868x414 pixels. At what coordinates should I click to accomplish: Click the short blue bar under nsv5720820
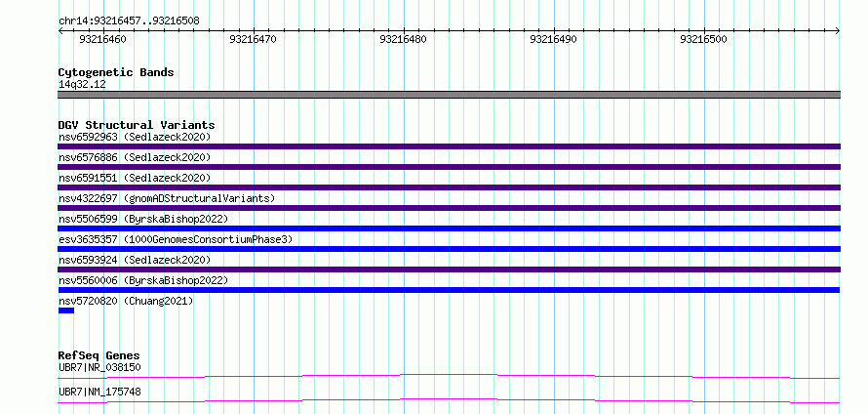pyautogui.click(x=66, y=310)
